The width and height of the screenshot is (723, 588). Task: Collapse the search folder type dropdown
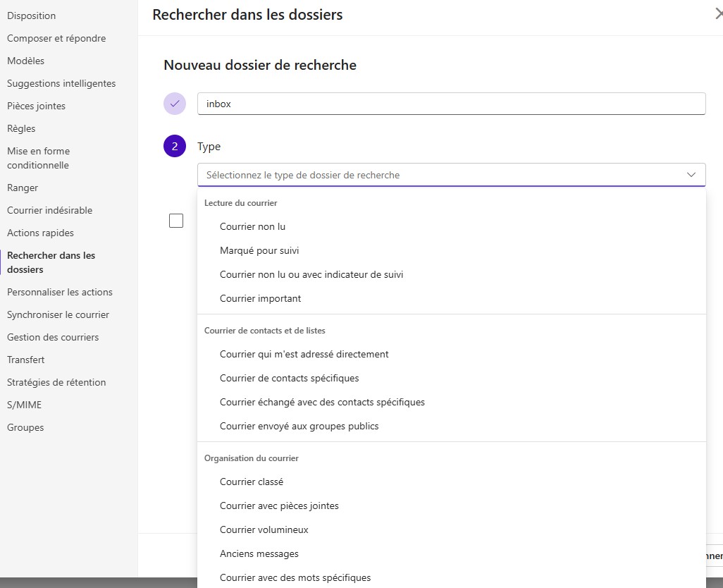(x=452, y=175)
